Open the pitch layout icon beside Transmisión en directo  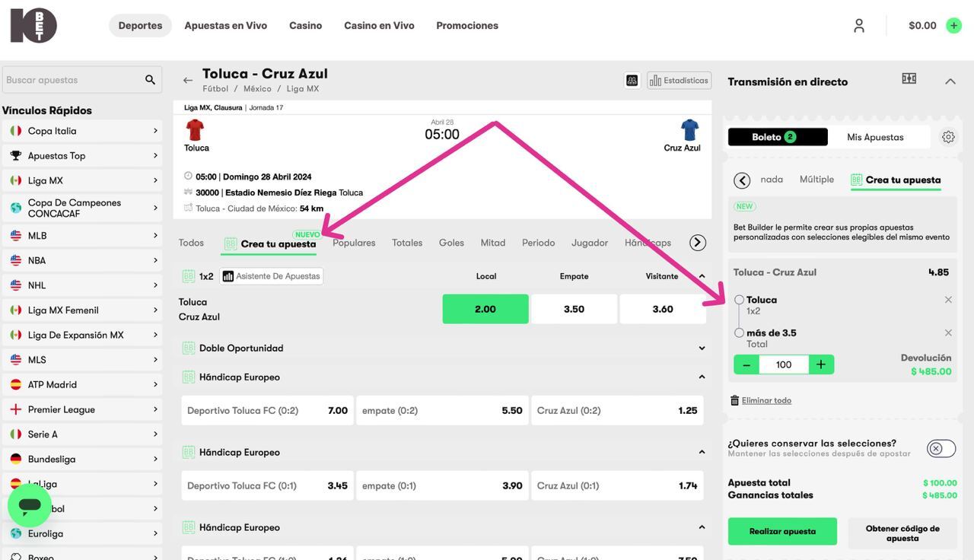tap(909, 78)
